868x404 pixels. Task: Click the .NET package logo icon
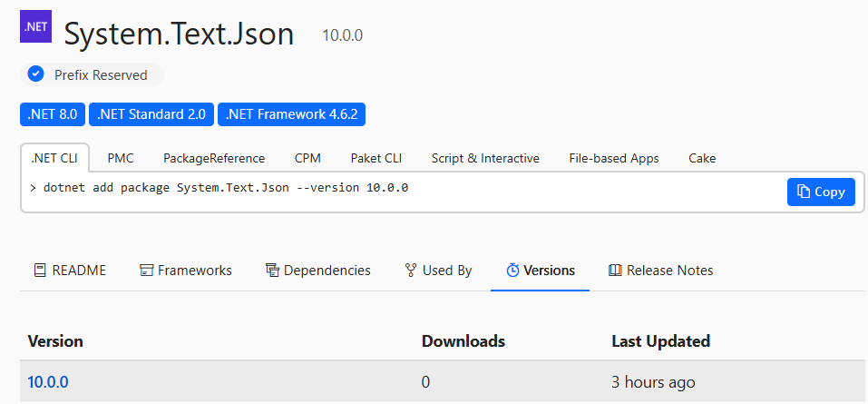pos(36,26)
